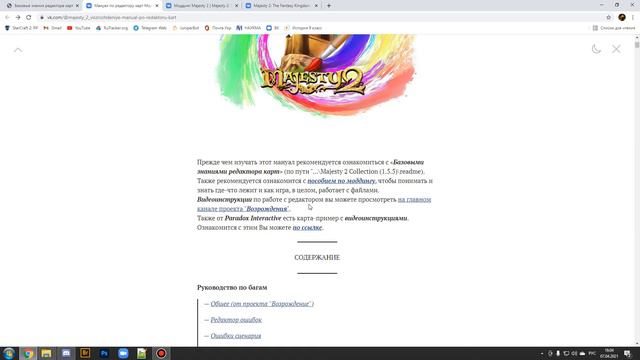
Task: Open the Chrome three-dot menu
Action: (633, 18)
